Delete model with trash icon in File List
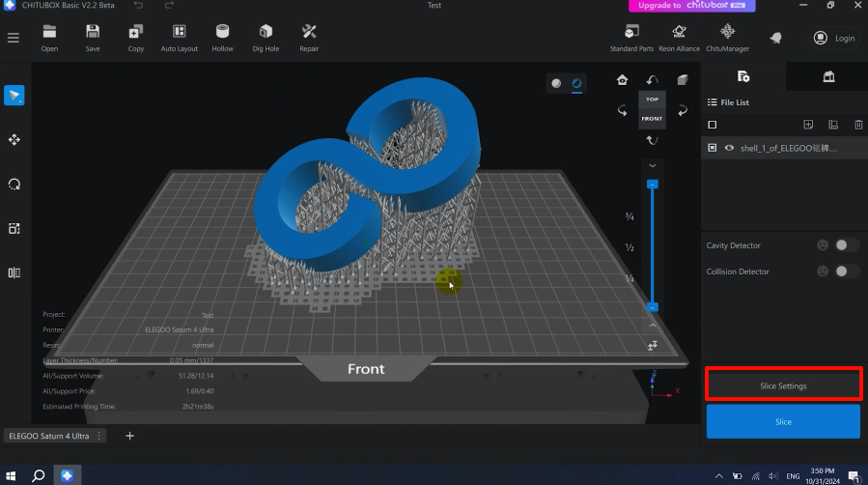 point(857,125)
